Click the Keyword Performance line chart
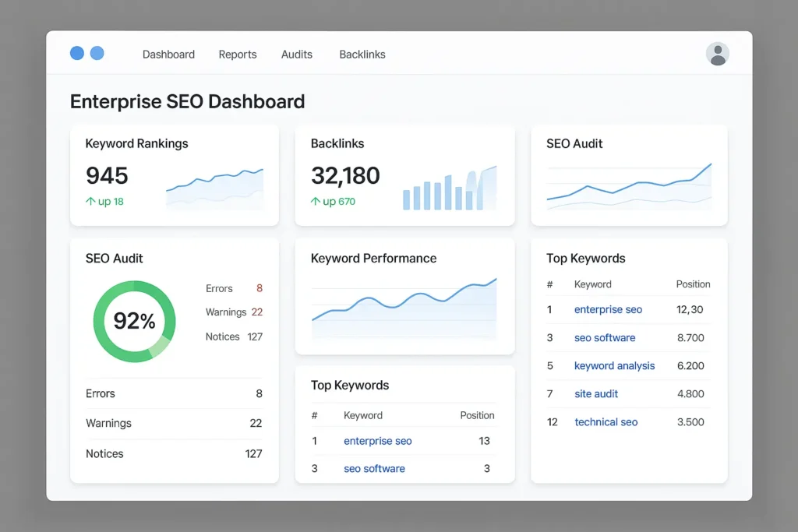This screenshot has width=798, height=532. (404, 309)
